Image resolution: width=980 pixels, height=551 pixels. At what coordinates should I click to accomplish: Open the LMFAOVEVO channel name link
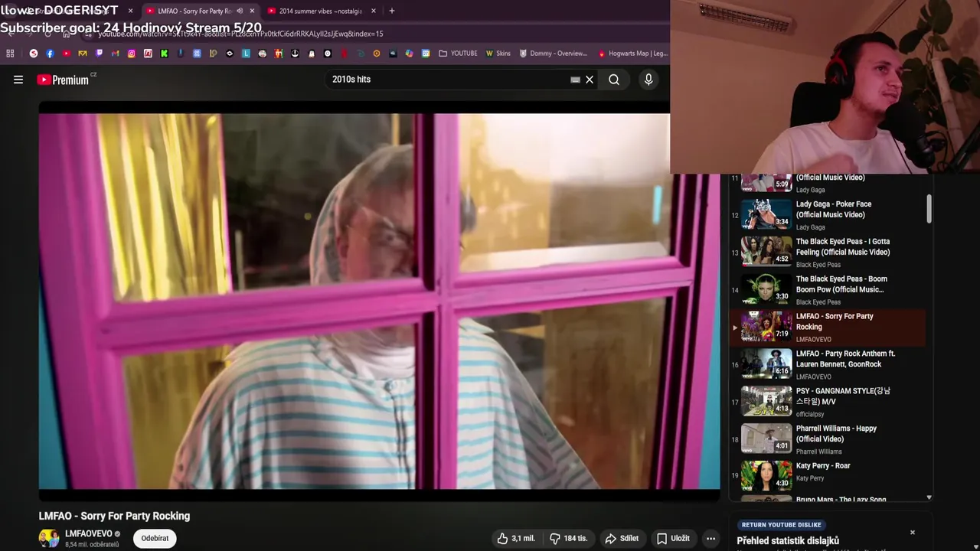(89, 533)
